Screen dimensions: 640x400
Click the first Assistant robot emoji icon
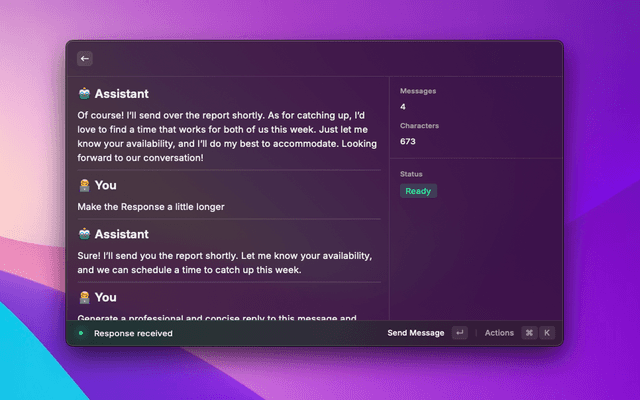(84, 94)
